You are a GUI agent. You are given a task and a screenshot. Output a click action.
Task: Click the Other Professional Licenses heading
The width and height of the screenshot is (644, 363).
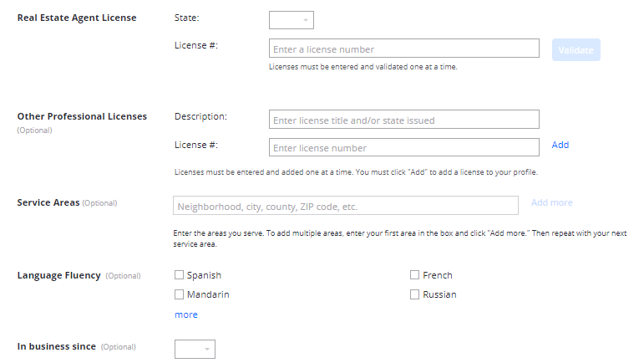tap(82, 116)
